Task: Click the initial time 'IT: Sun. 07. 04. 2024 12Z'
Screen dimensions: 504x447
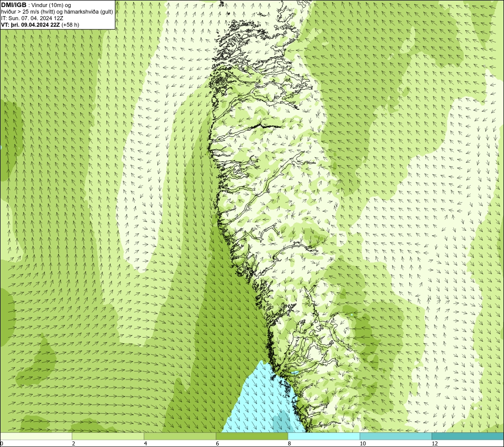Action: [x=32, y=18]
